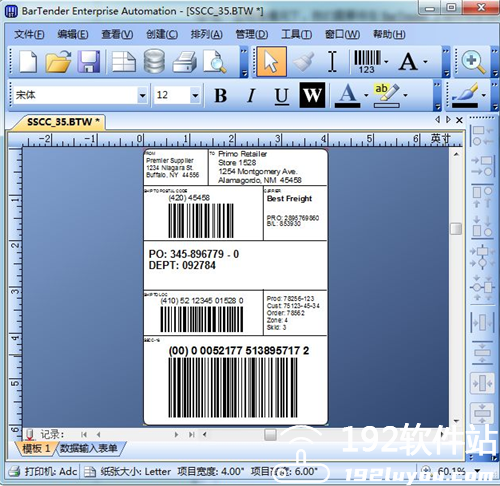The height and width of the screenshot is (486, 500).
Task: Click the align right edges icon in side toolbar
Action: pyautogui.click(x=482, y=166)
